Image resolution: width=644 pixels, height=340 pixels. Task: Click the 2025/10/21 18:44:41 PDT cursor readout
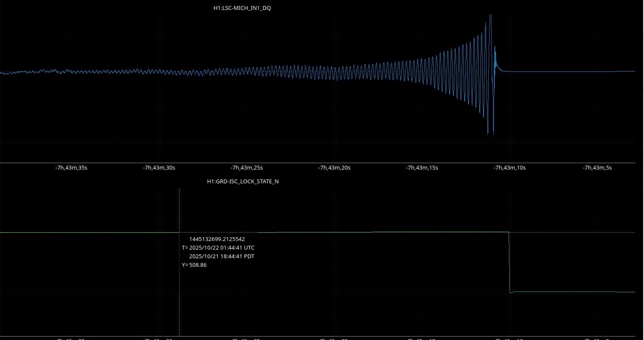coord(222,257)
